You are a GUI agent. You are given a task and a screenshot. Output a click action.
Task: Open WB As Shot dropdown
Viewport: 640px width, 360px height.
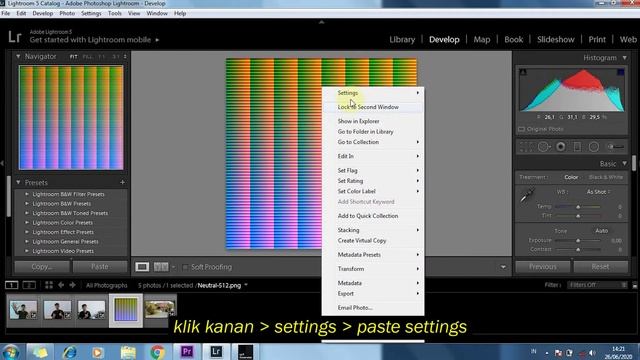[x=598, y=192]
